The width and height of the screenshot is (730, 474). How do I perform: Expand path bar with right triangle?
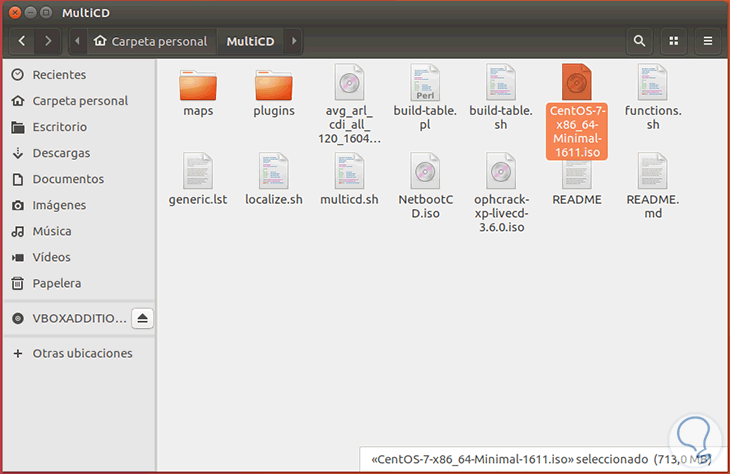pyautogui.click(x=294, y=41)
